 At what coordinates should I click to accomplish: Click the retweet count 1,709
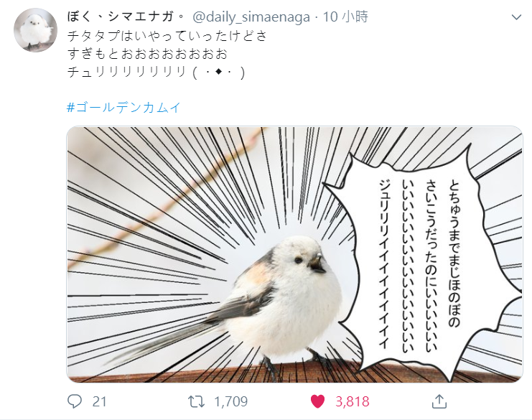(x=230, y=401)
